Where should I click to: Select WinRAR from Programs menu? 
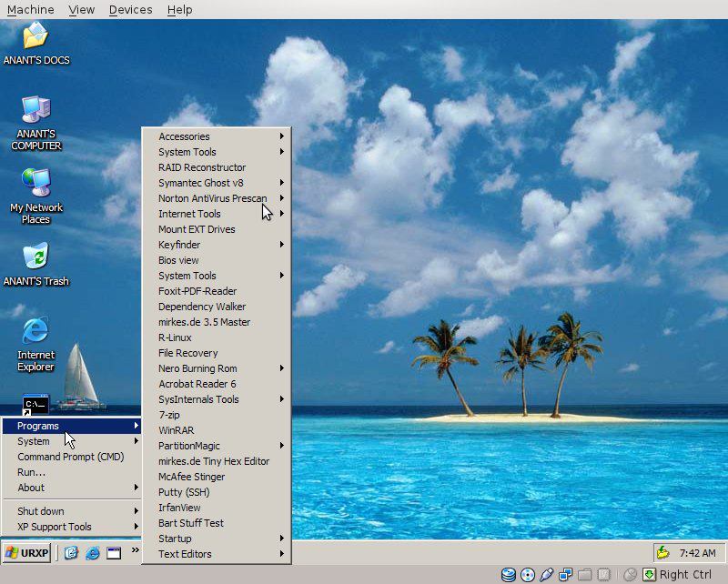coord(177,430)
